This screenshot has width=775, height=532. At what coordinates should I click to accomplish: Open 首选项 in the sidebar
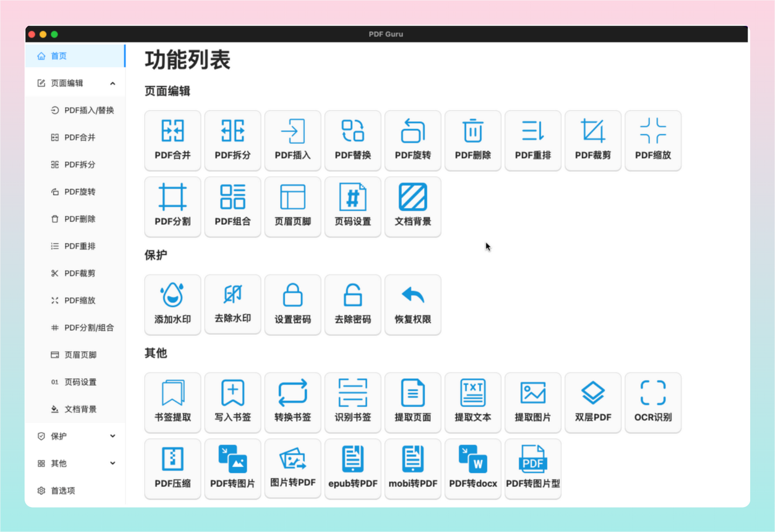(x=75, y=491)
